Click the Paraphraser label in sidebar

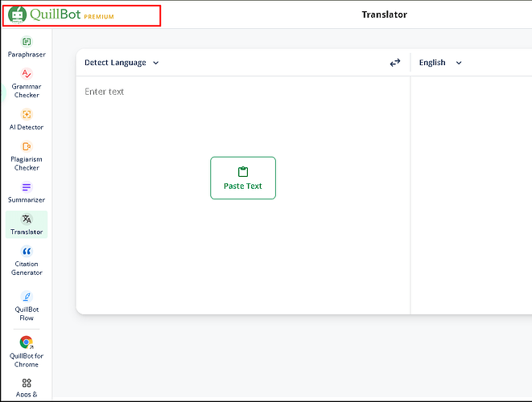27,54
